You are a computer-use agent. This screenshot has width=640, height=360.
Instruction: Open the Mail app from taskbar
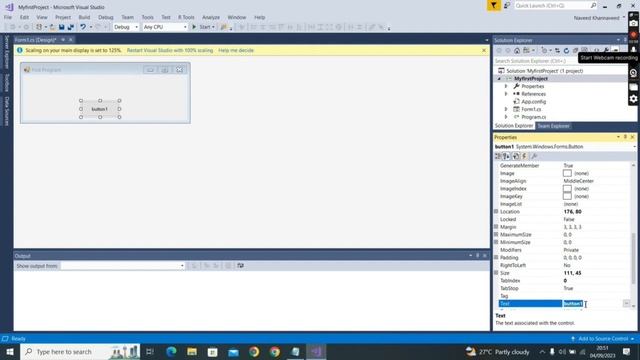click(x=233, y=351)
